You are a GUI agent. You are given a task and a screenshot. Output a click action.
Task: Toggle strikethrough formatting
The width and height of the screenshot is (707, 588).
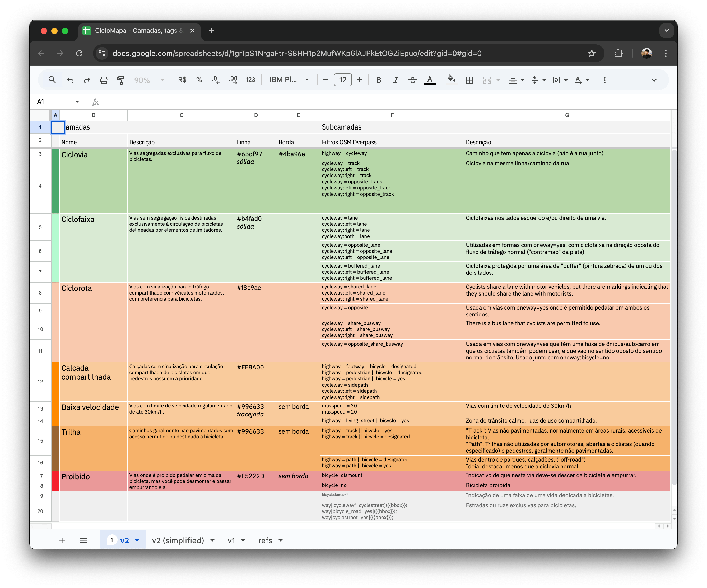tap(412, 80)
